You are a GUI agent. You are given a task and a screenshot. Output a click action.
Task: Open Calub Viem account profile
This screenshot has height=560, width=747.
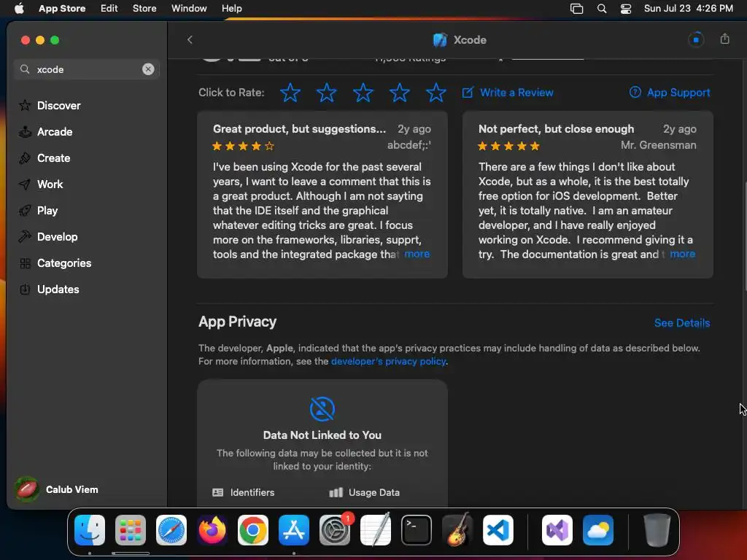[x=57, y=489]
